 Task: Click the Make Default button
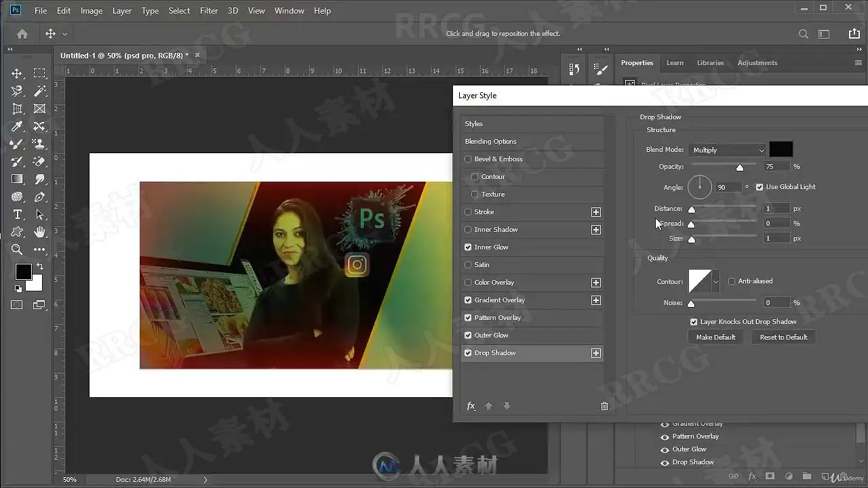[x=715, y=337]
